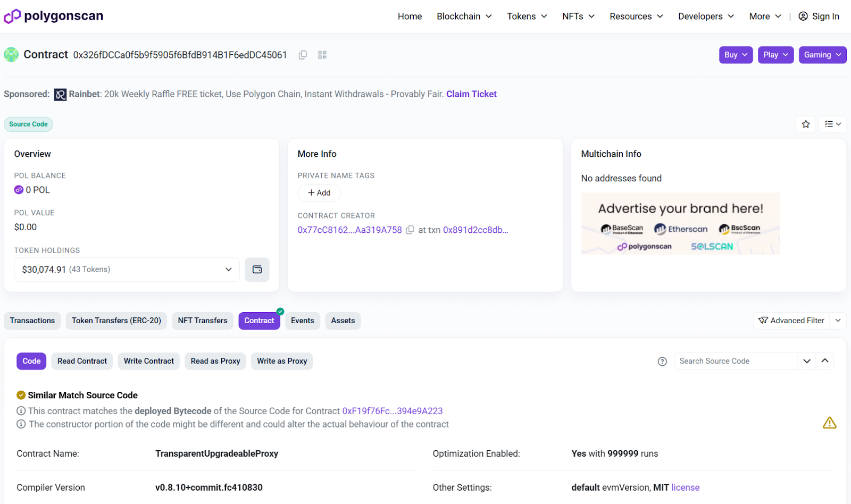This screenshot has height=504, width=851.
Task: Click the help question mark near the Code tab
Action: (x=662, y=361)
